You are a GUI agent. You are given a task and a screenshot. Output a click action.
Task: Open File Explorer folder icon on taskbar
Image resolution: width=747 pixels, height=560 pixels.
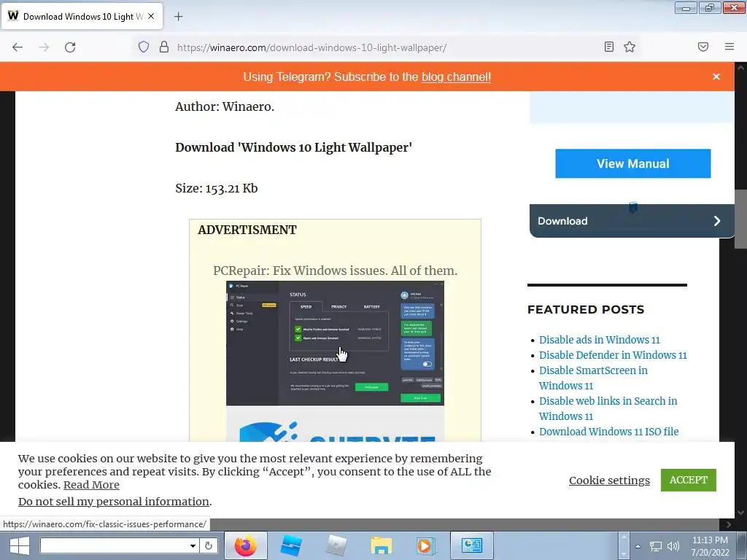pyautogui.click(x=381, y=545)
